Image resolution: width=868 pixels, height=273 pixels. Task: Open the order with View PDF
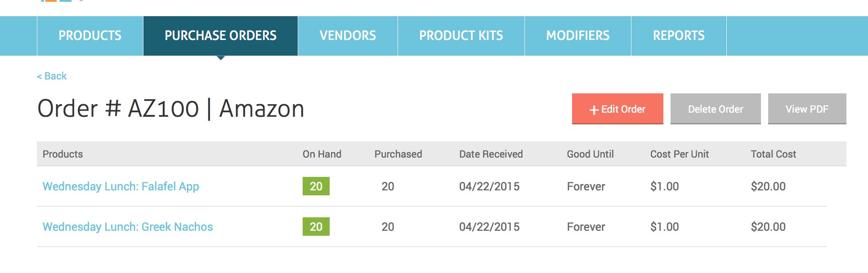[807, 109]
